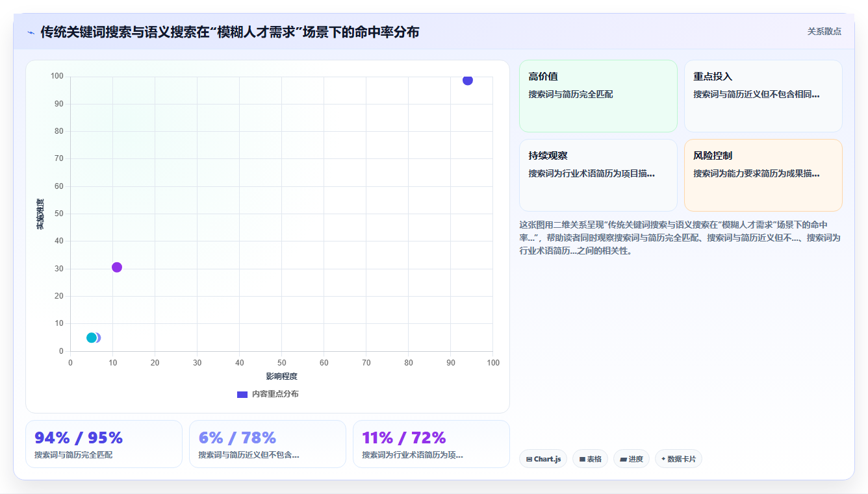Click the 50 tick label on x-axis
The width and height of the screenshot is (868, 494).
[281, 363]
